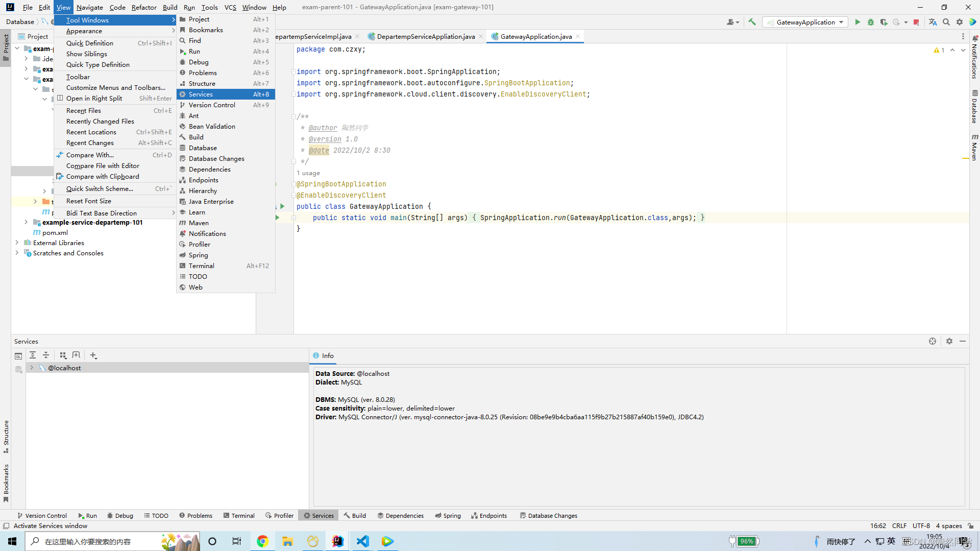This screenshot has height=551, width=980.
Task: Run the GatewayApplication with the green arrow
Action: coord(857,22)
